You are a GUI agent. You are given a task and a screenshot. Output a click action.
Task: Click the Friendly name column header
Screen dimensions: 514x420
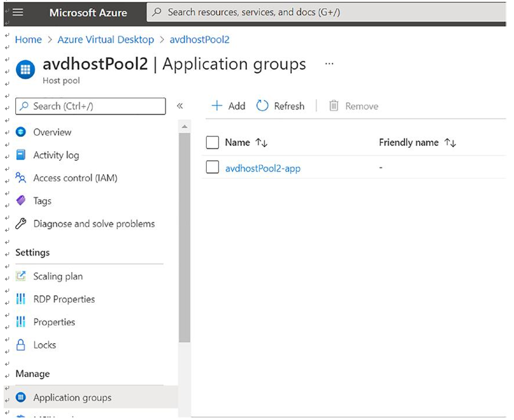408,142
